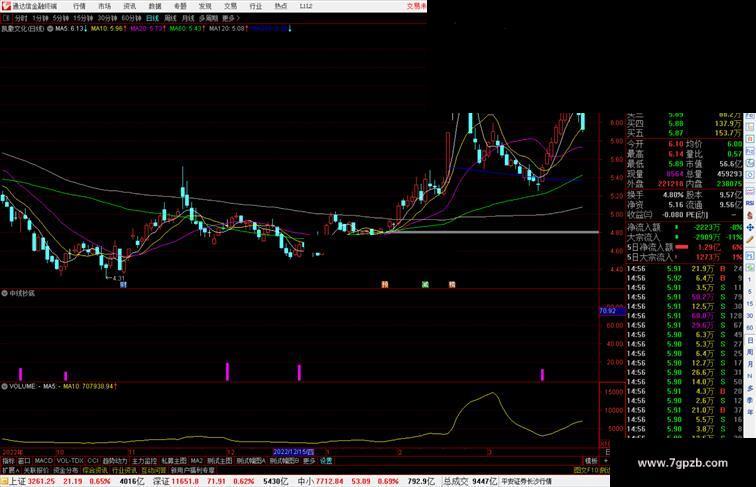Click the 窗口 button in indicator bar
The image size is (756, 487).
pyautogui.click(x=24, y=461)
